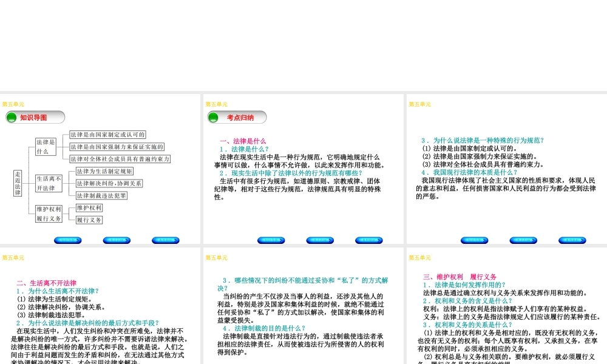Click question 2．为什么说法律是解决纠纷的最后方式和手段？
The width and height of the screenshot is (607, 364).
tap(88, 323)
